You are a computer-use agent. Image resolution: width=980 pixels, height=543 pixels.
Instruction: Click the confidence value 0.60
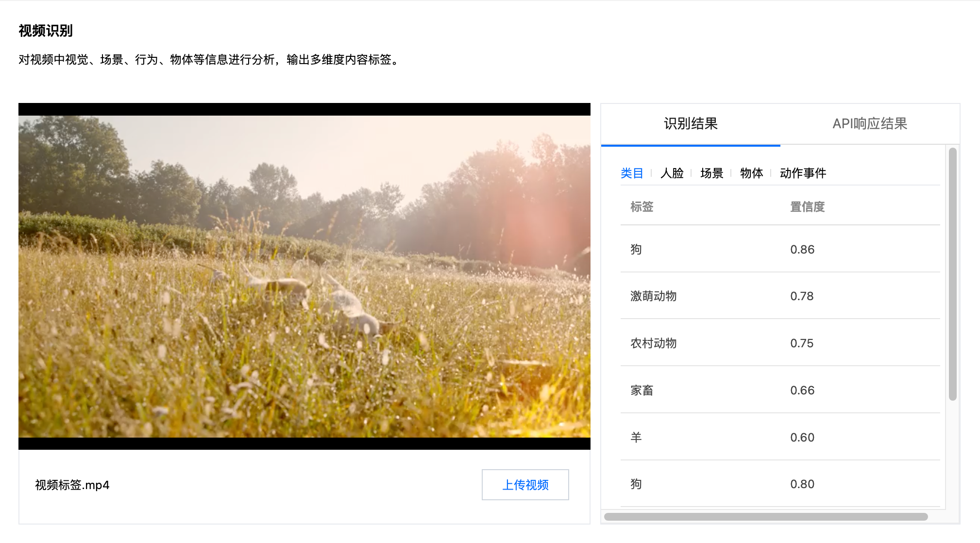pos(802,438)
